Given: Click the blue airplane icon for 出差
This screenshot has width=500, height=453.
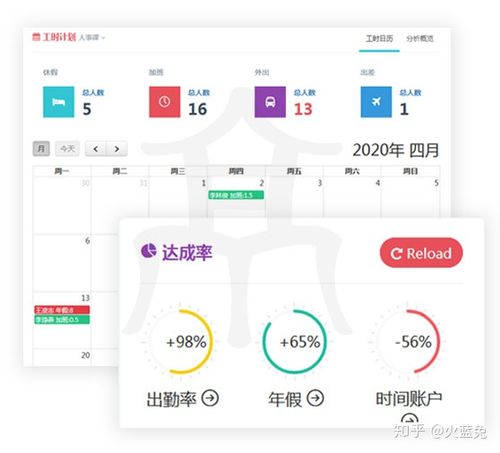Looking at the screenshot, I should pyautogui.click(x=376, y=102).
